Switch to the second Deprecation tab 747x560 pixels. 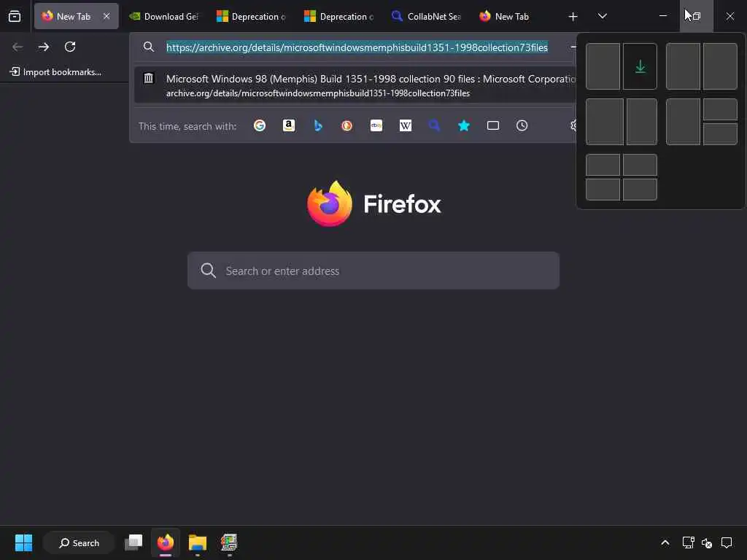click(339, 16)
